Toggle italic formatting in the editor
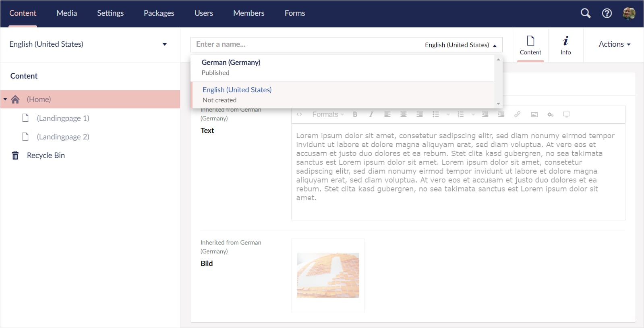644x328 pixels. click(x=371, y=114)
